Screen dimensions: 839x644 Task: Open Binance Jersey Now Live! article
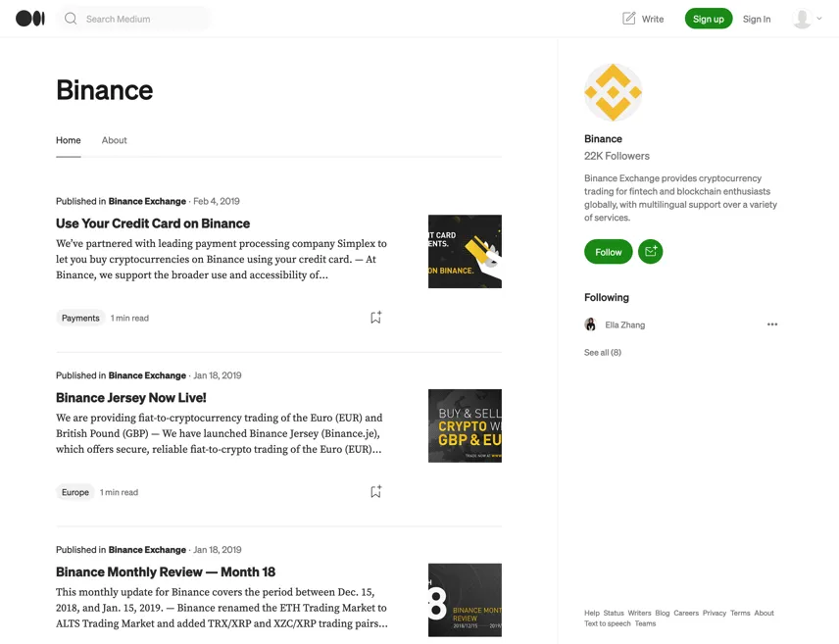[131, 398]
